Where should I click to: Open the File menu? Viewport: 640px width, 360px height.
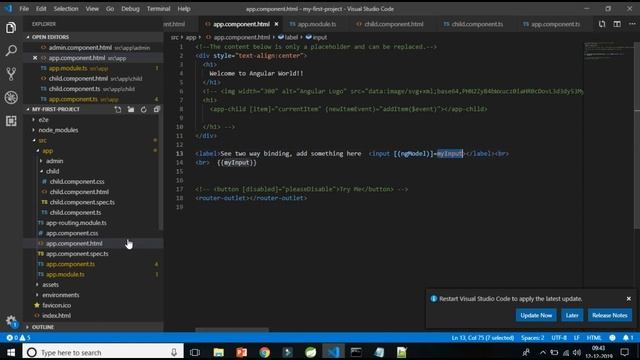(24, 9)
